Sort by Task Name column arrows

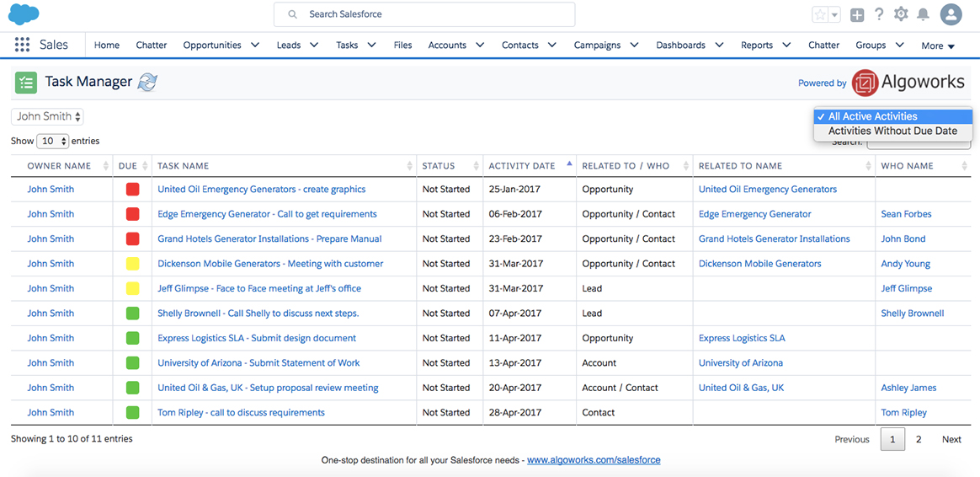coord(410,166)
